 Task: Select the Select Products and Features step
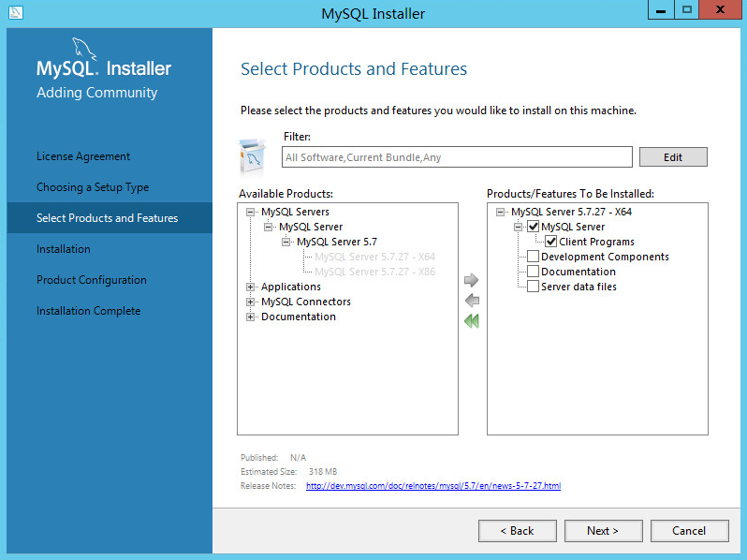[110, 218]
